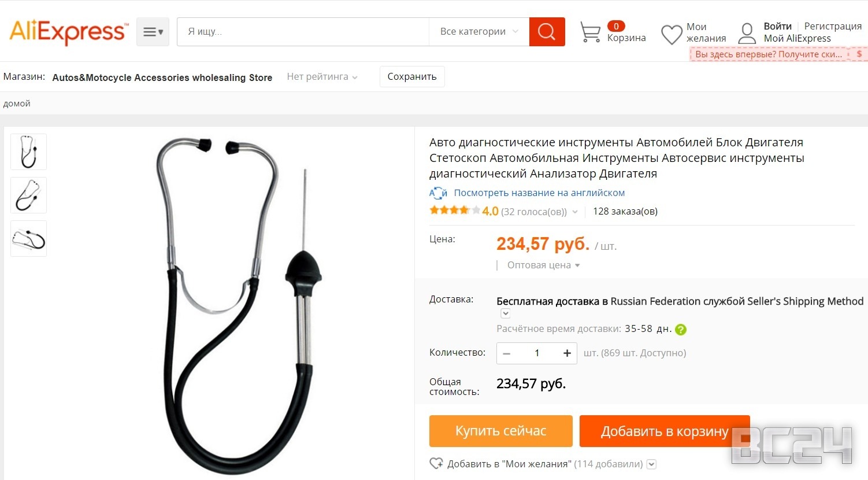Click the "Купить сейчас" button
The height and width of the screenshot is (480, 868).
(501, 431)
